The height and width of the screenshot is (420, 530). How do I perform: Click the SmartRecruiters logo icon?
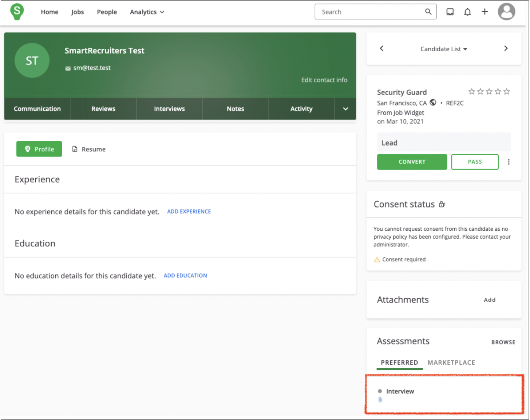(x=17, y=12)
